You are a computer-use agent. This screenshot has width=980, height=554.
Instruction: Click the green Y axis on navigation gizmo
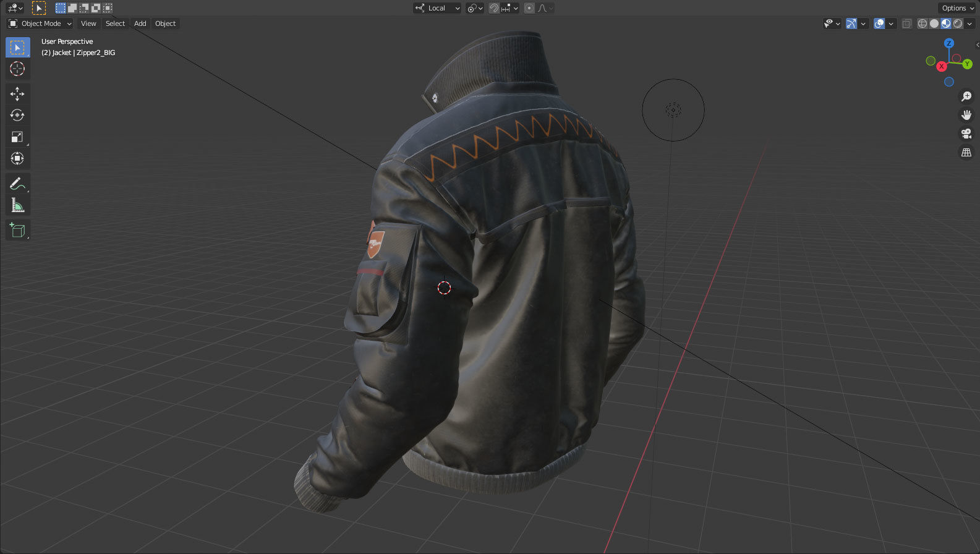click(967, 64)
